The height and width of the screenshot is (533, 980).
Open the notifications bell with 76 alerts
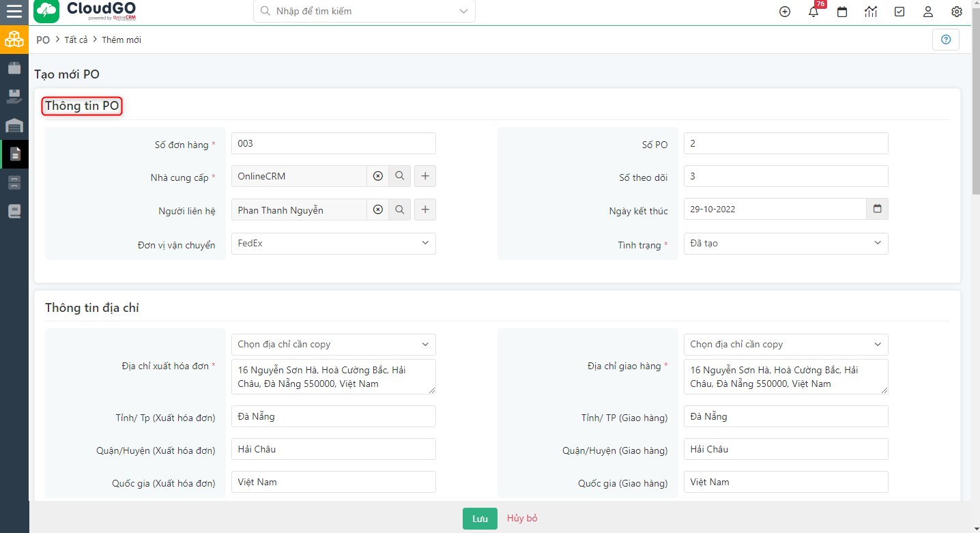tap(813, 12)
